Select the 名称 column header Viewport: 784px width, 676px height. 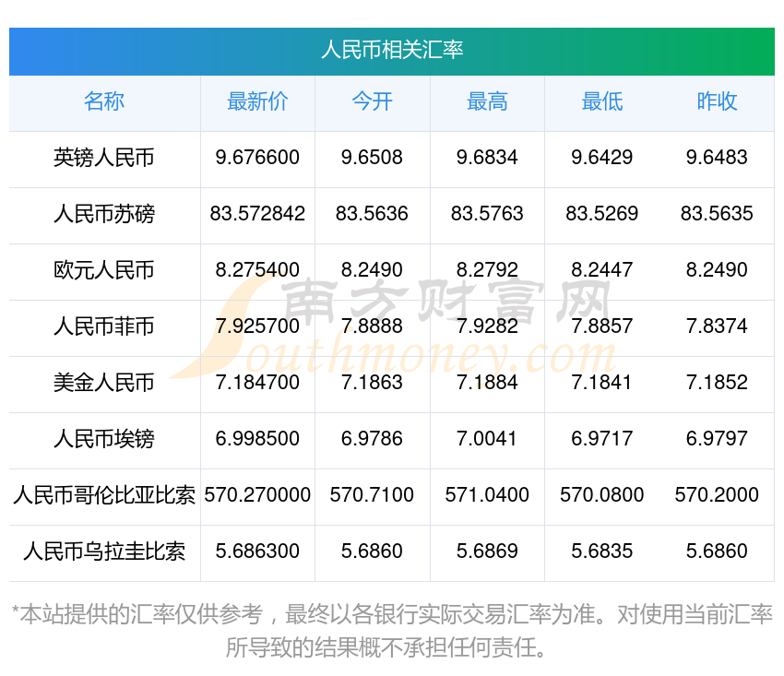(104, 101)
